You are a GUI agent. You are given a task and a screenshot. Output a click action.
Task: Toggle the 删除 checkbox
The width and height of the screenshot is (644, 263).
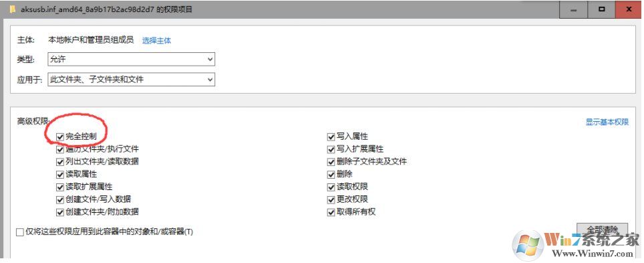tap(331, 175)
